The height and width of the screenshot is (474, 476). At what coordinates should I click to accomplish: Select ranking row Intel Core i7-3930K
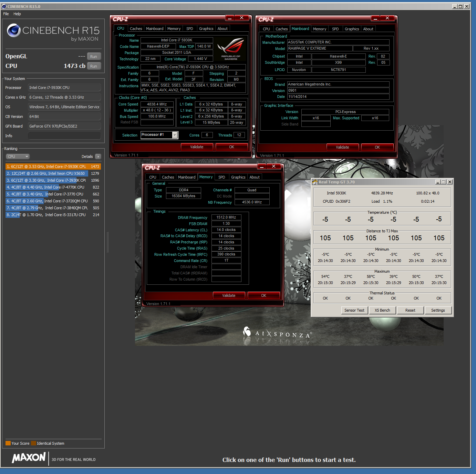[x=53, y=180]
